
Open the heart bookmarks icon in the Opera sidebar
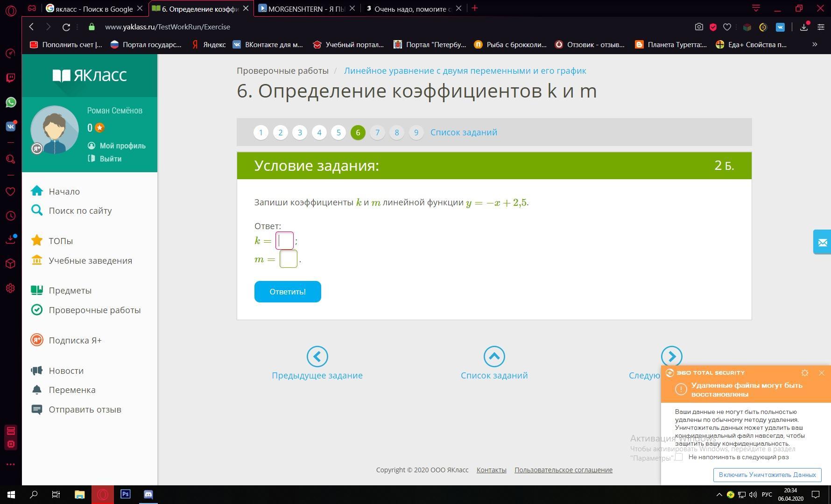point(11,191)
